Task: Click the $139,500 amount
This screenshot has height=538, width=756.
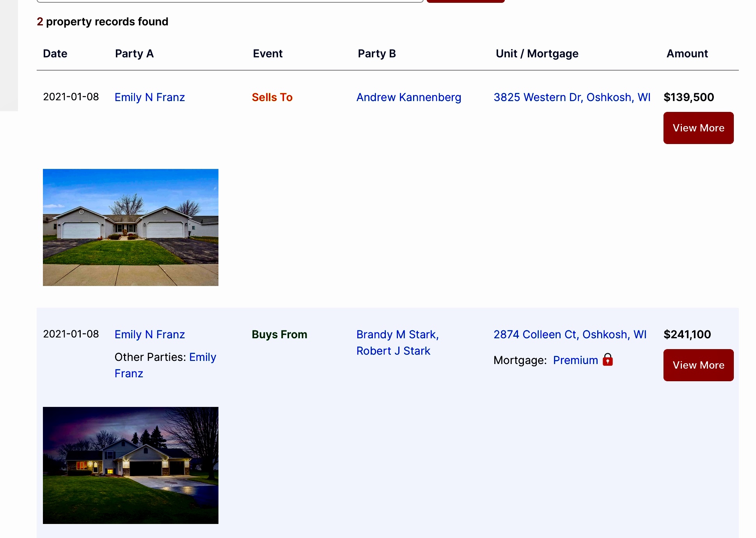Action: tap(689, 97)
